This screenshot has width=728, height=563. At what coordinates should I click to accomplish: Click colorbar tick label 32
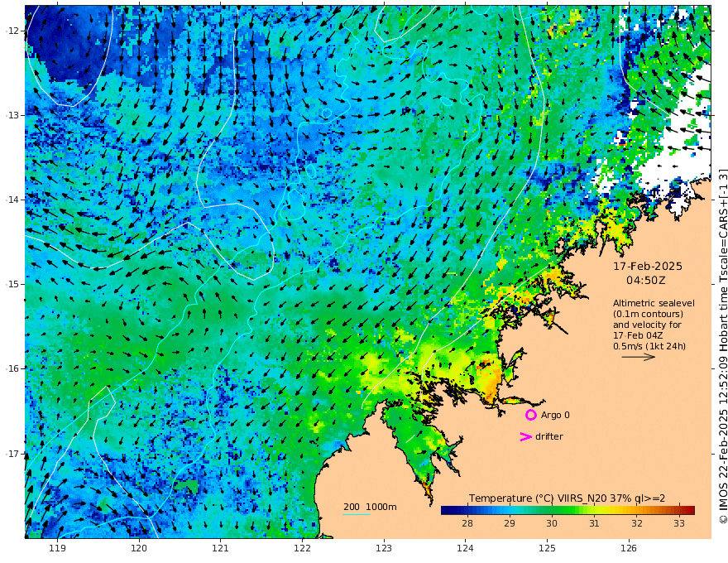(637, 523)
